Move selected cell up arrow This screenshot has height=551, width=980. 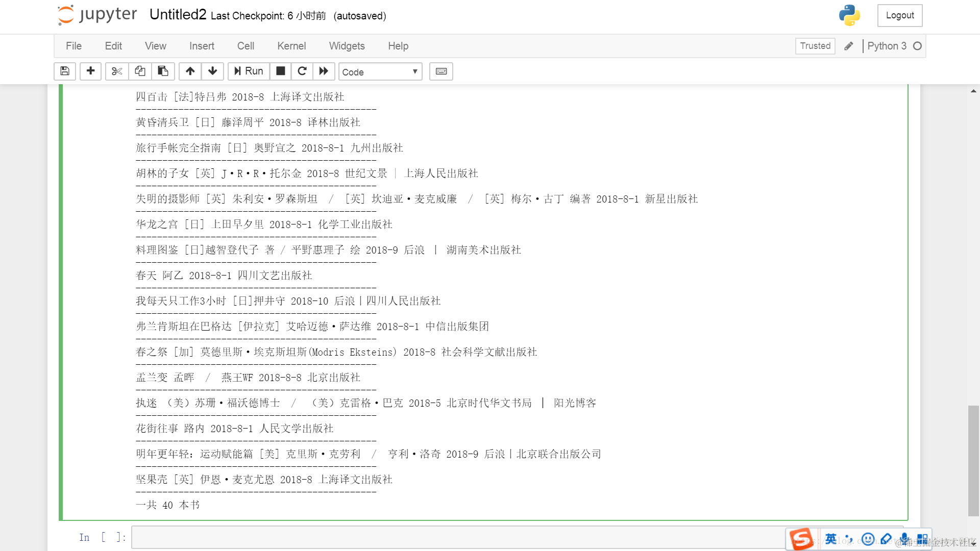point(190,71)
